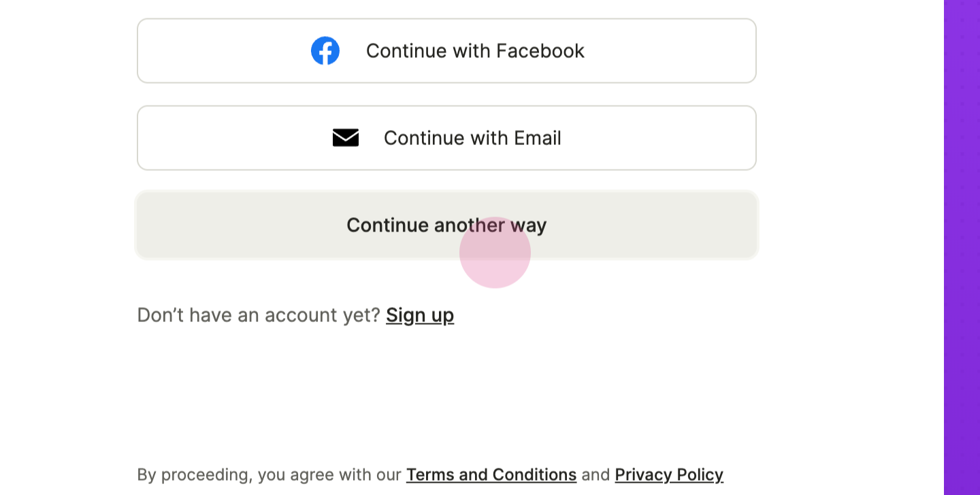Click the "Continue another way" text label
980x495 pixels.
pos(446,225)
